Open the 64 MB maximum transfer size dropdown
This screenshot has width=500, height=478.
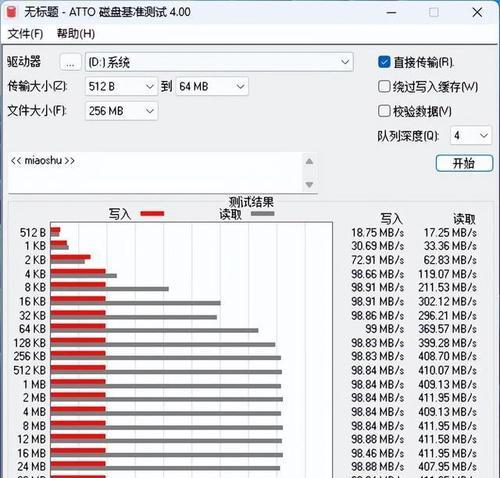212,87
